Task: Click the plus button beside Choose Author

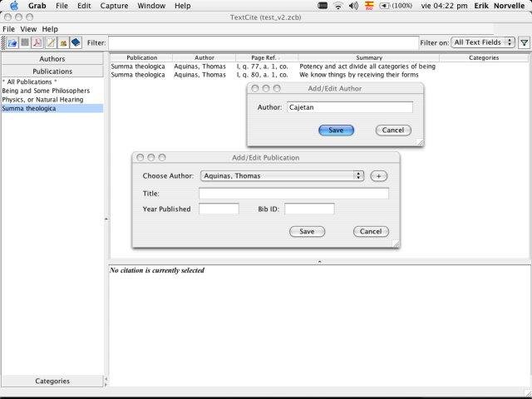Action: pos(379,175)
